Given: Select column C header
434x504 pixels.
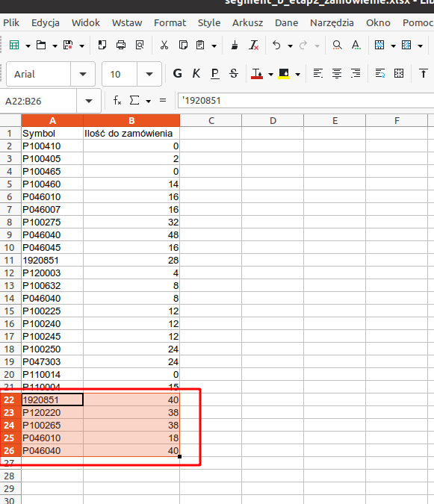Looking at the screenshot, I should tap(211, 120).
